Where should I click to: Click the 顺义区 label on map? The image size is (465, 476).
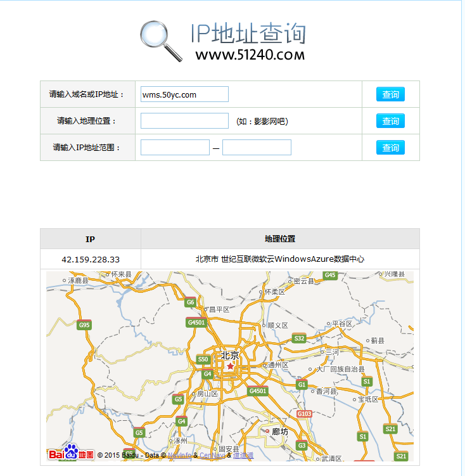(277, 325)
